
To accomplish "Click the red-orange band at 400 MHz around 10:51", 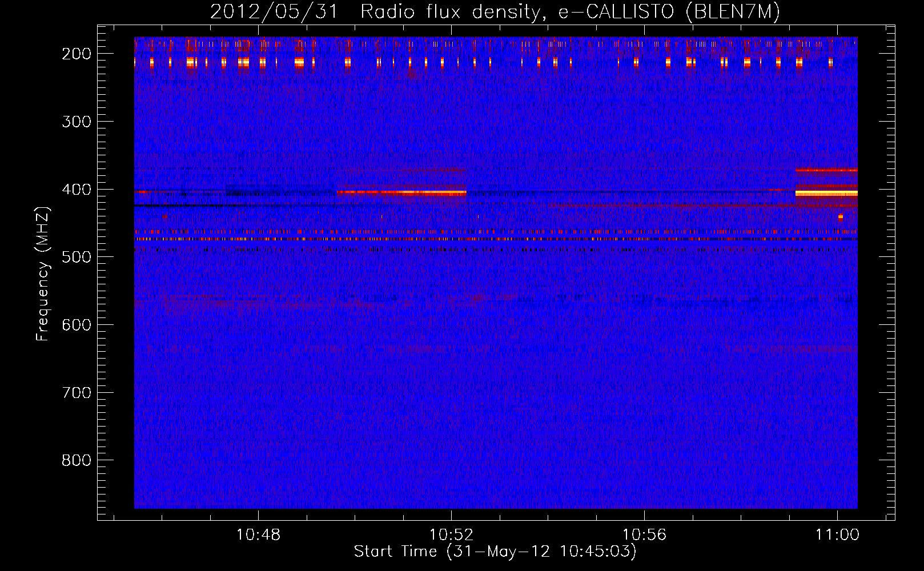I will click(401, 193).
